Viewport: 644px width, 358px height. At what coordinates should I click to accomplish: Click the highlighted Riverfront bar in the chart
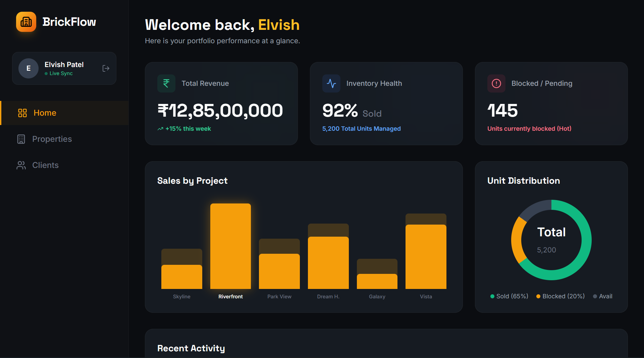click(x=230, y=245)
